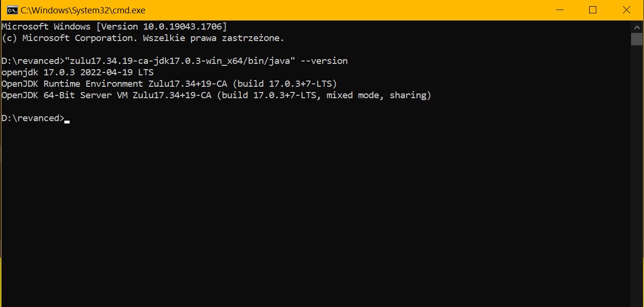Click the empty black console area
644x307 pixels.
tap(315, 210)
